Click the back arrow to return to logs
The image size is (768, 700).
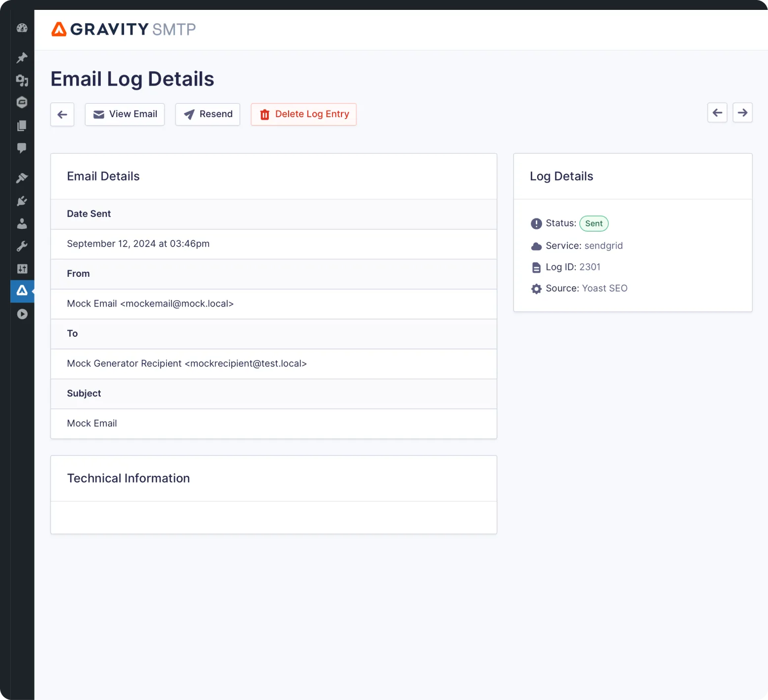click(x=62, y=114)
